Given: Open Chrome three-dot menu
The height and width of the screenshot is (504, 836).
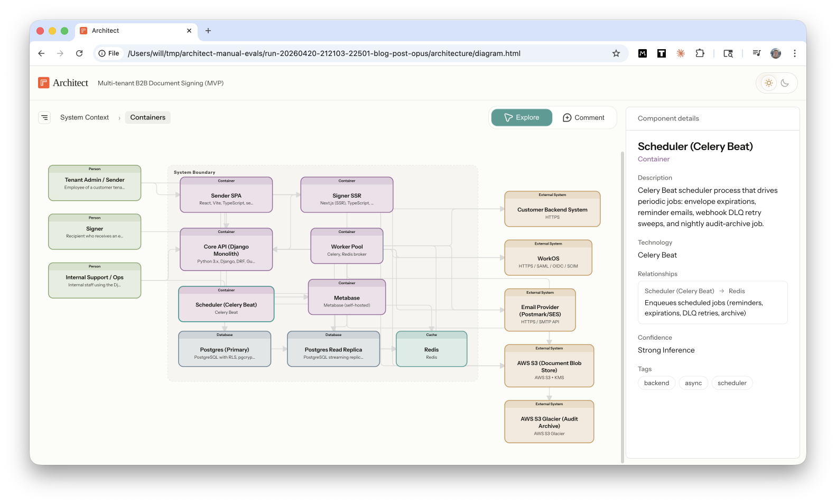Looking at the screenshot, I should (x=794, y=53).
